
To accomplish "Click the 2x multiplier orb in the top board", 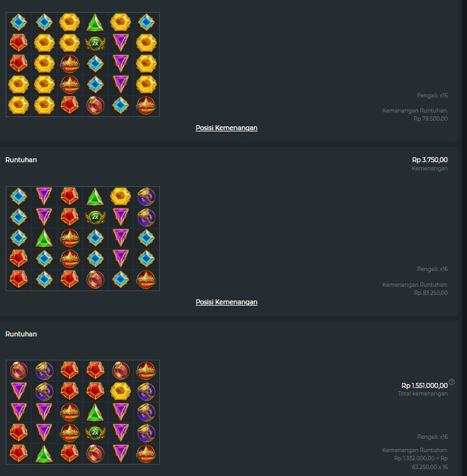I will click(x=95, y=43).
